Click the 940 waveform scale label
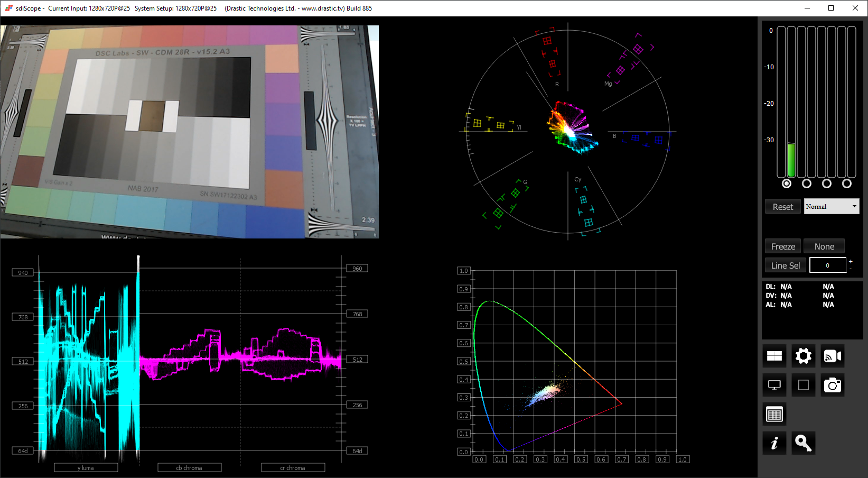Image resolution: width=868 pixels, height=478 pixels. click(x=23, y=273)
